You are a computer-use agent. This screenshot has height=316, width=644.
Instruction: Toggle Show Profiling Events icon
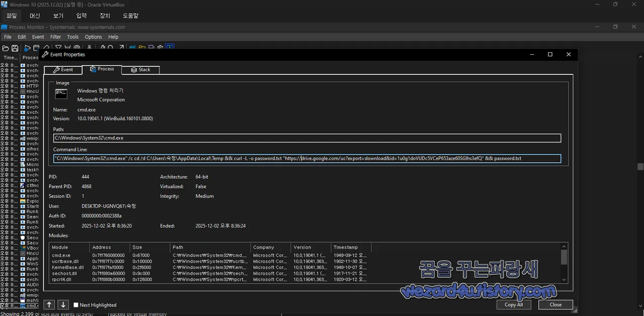pos(170,47)
